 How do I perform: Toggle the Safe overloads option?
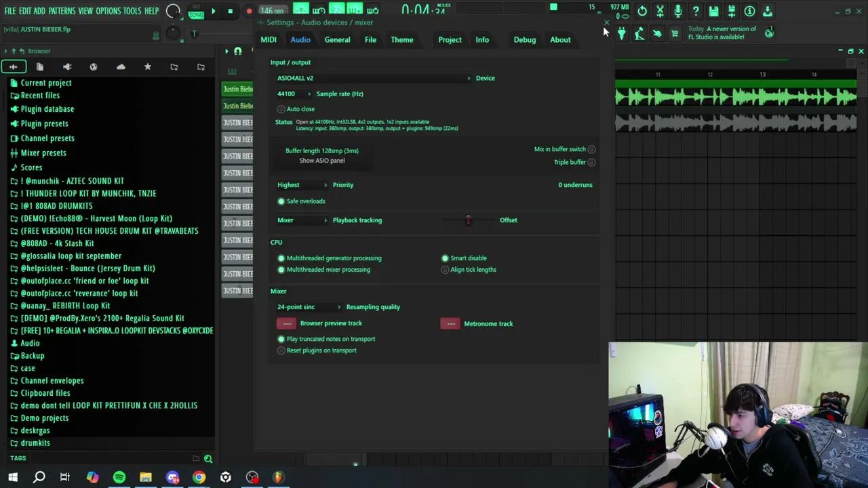[301, 201]
